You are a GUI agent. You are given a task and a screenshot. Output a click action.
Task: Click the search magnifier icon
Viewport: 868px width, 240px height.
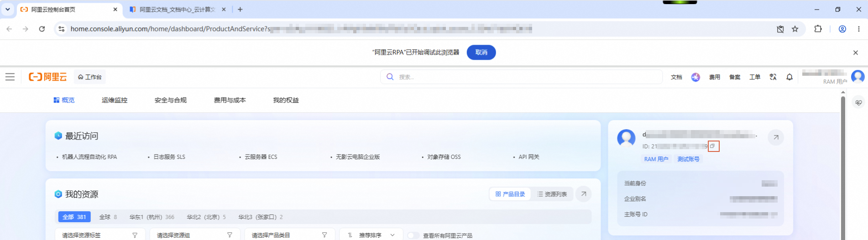point(390,77)
